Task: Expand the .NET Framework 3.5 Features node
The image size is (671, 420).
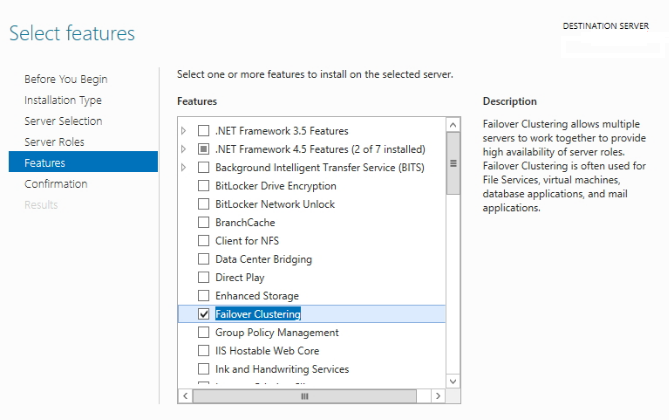Action: [184, 131]
